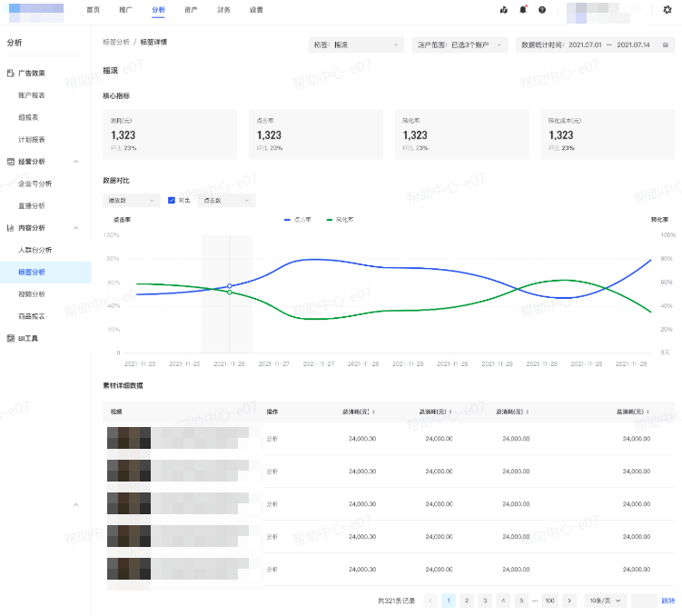Screen dimensions: 682x616
Task: Select the 消耗(元) metric card
Action: (170, 134)
